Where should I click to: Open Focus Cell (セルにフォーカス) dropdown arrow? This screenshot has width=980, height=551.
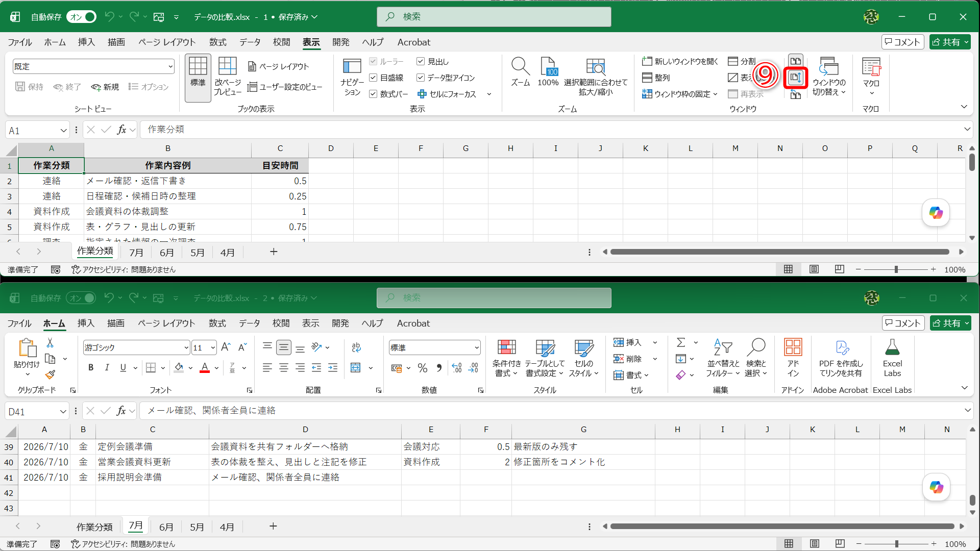point(489,94)
